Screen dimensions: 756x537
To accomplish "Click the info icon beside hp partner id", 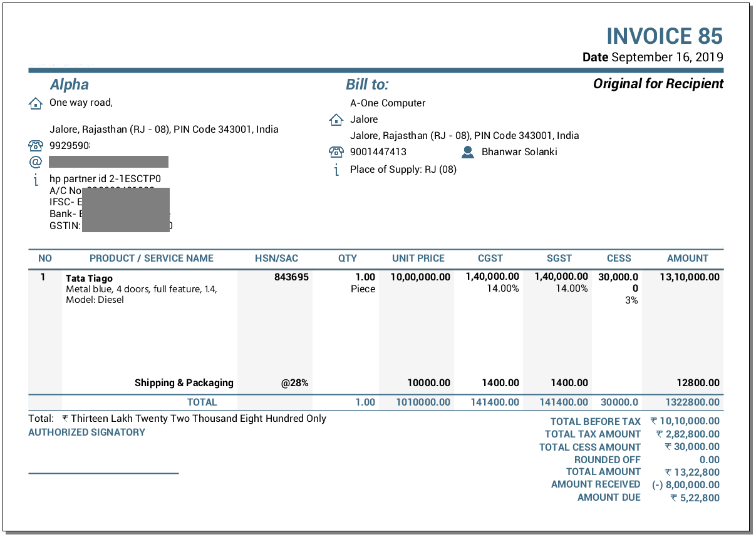I will pos(36,180).
